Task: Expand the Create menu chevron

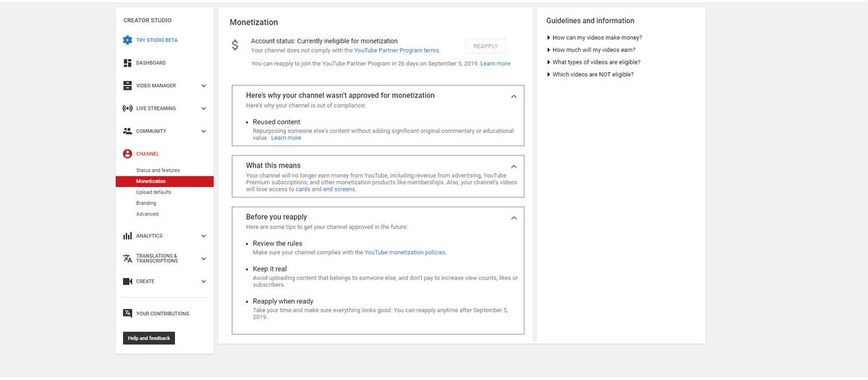Action: click(x=203, y=282)
